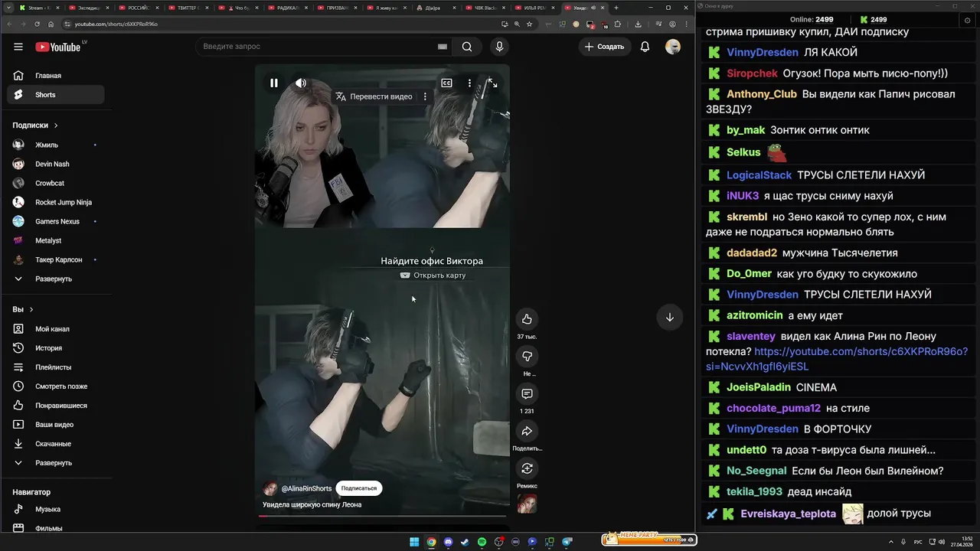Viewport: 980px width, 551px height.
Task: Open Музыка in Навигатор
Action: click(x=56, y=510)
